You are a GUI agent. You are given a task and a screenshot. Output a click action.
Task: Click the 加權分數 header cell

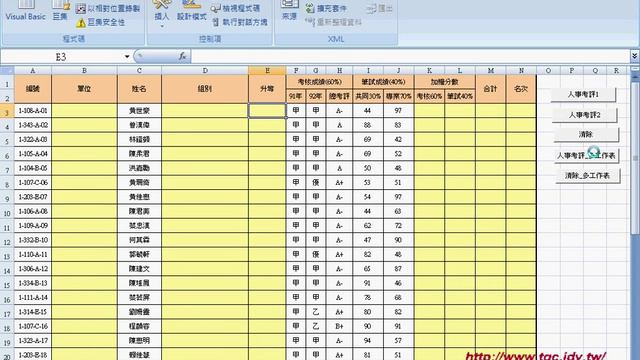click(444, 82)
